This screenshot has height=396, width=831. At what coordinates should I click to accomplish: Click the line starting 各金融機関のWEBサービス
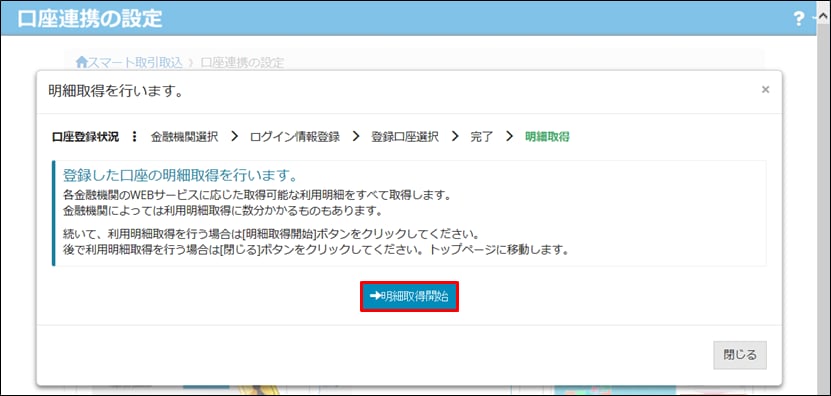pos(257,195)
